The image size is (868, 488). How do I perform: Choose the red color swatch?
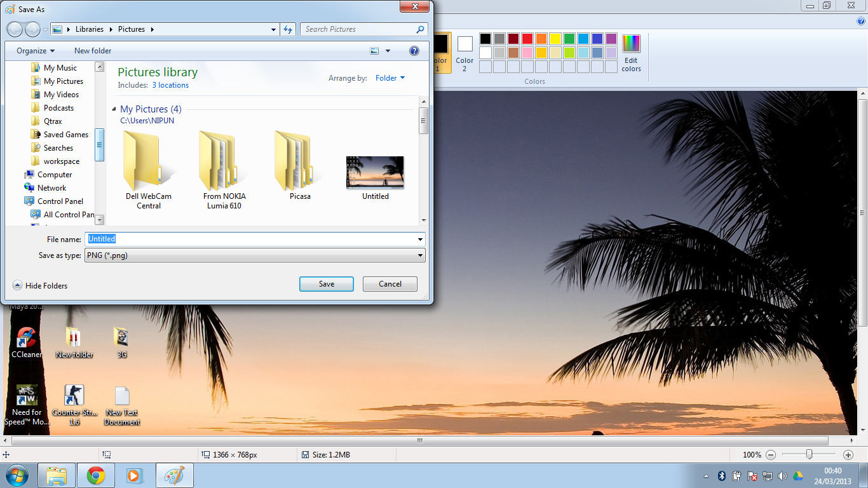[x=527, y=39]
